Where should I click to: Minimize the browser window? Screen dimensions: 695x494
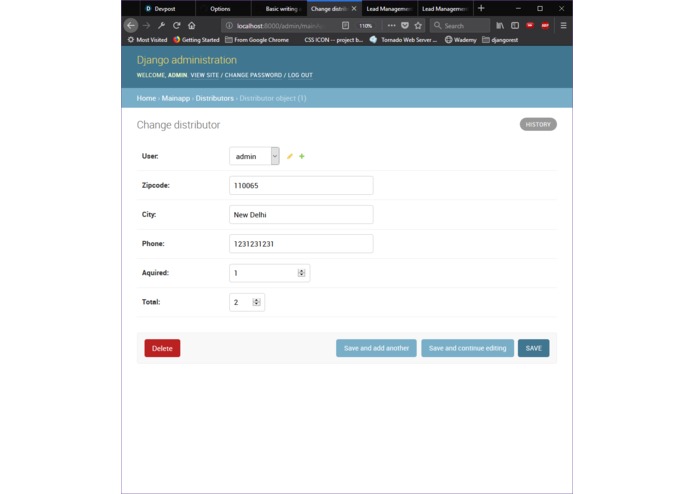tap(518, 8)
